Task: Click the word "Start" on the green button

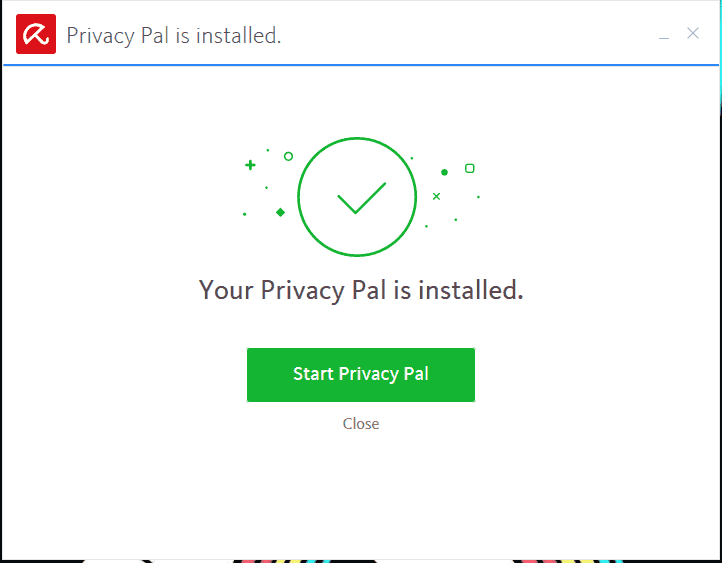Action: click(313, 374)
